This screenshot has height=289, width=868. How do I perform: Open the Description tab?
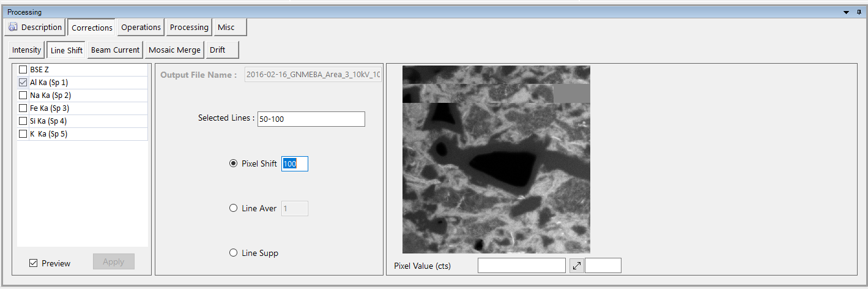[35, 28]
